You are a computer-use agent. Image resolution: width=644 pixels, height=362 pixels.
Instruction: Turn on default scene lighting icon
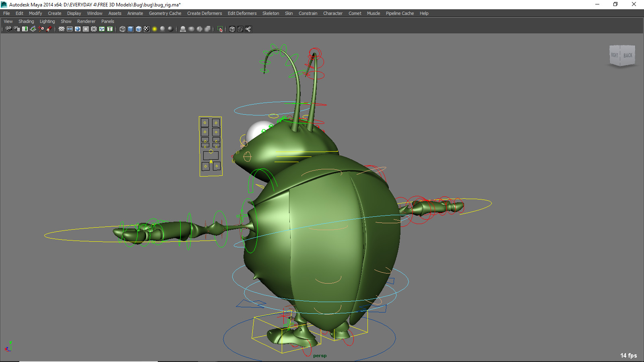(x=155, y=29)
